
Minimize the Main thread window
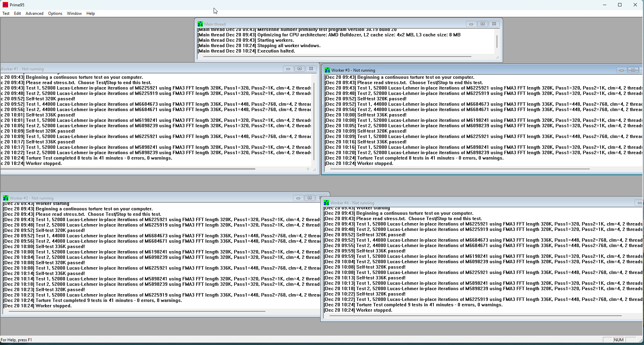(x=471, y=24)
